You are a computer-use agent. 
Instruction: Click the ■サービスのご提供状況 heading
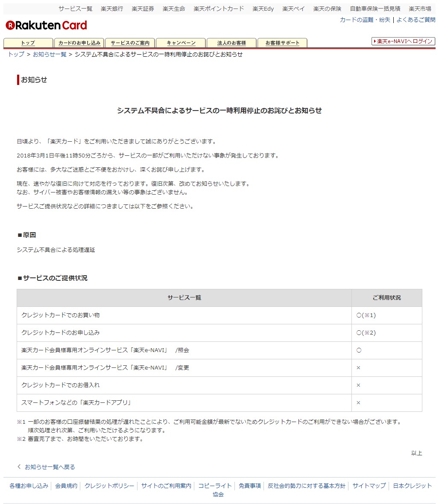(52, 278)
